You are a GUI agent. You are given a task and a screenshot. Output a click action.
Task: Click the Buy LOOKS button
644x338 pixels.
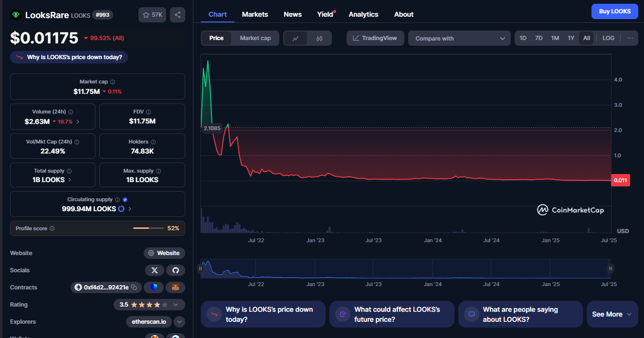[615, 11]
